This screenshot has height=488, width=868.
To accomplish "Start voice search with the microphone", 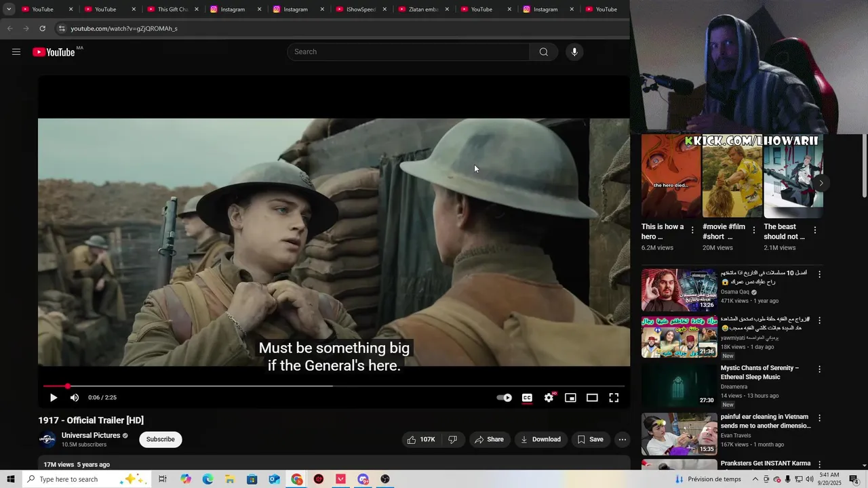I will [x=574, y=52].
